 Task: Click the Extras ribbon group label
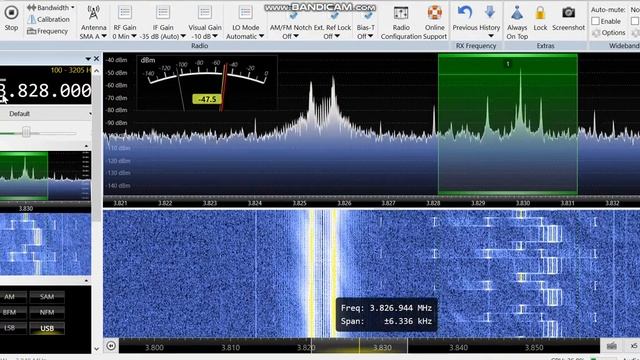coord(545,46)
